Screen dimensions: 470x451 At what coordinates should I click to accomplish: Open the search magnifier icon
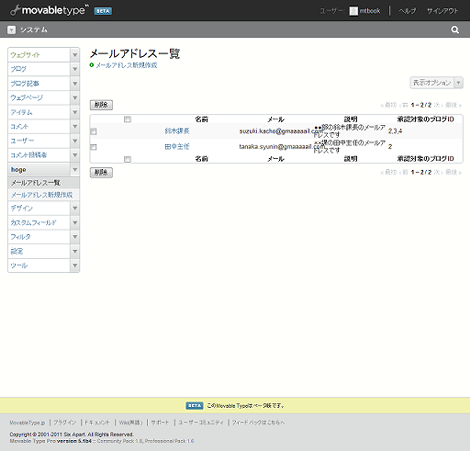click(455, 30)
